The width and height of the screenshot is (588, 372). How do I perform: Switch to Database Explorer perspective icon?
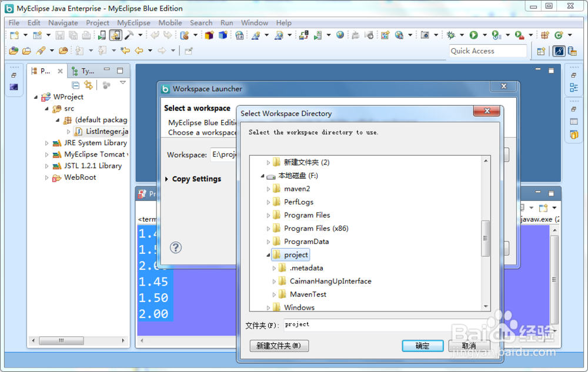(573, 51)
